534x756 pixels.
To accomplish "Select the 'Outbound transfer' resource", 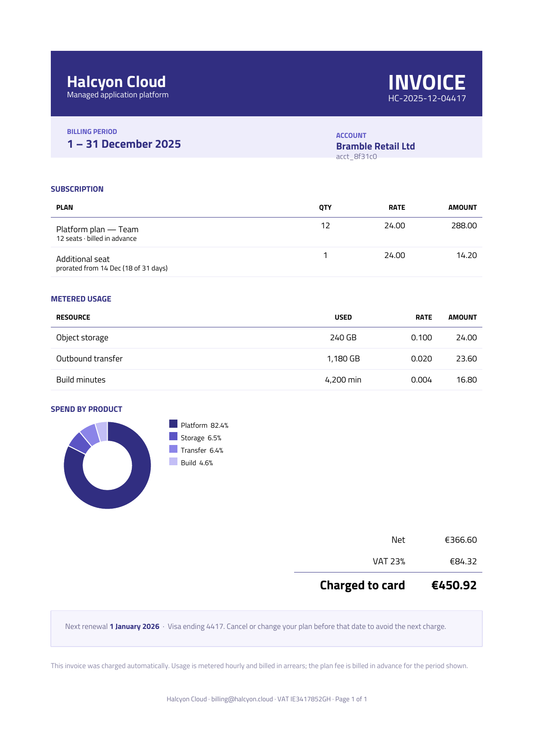I will click(x=89, y=359).
